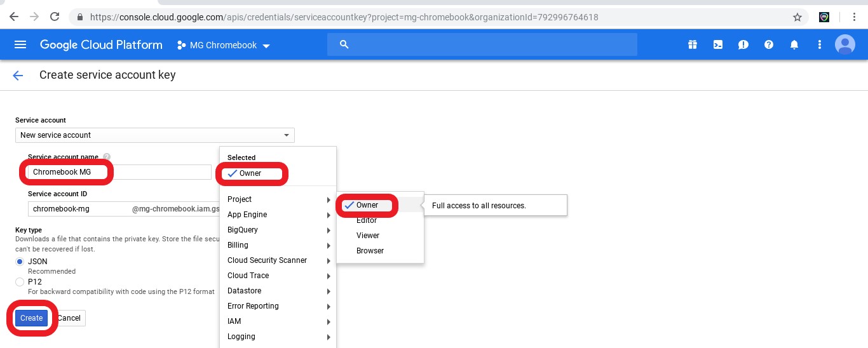Expand Error Reporting roles submenu
868x348 pixels.
278,306
